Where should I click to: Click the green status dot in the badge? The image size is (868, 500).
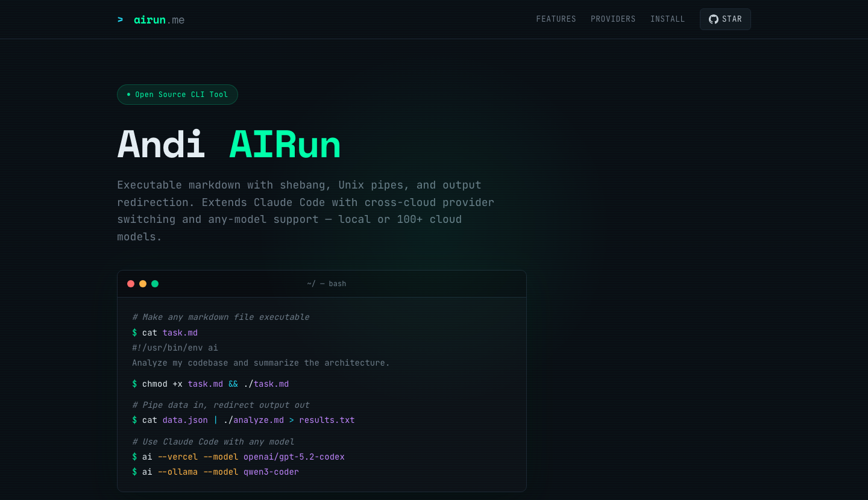(x=128, y=94)
